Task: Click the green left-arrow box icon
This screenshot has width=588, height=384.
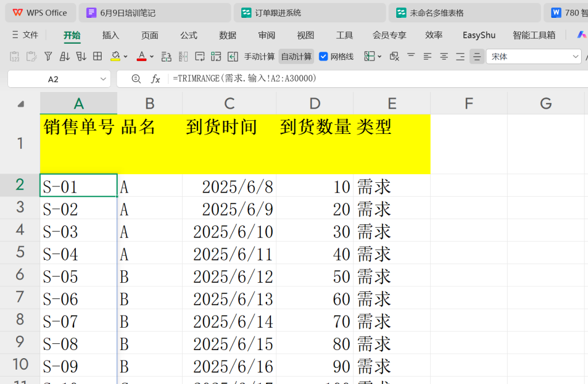Action: click(x=233, y=57)
